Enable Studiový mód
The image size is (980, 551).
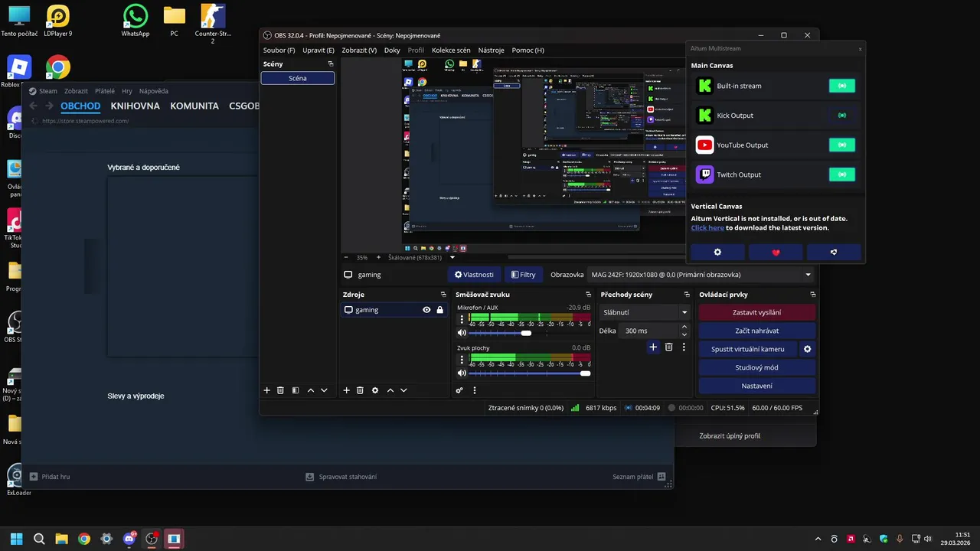pyautogui.click(x=756, y=367)
